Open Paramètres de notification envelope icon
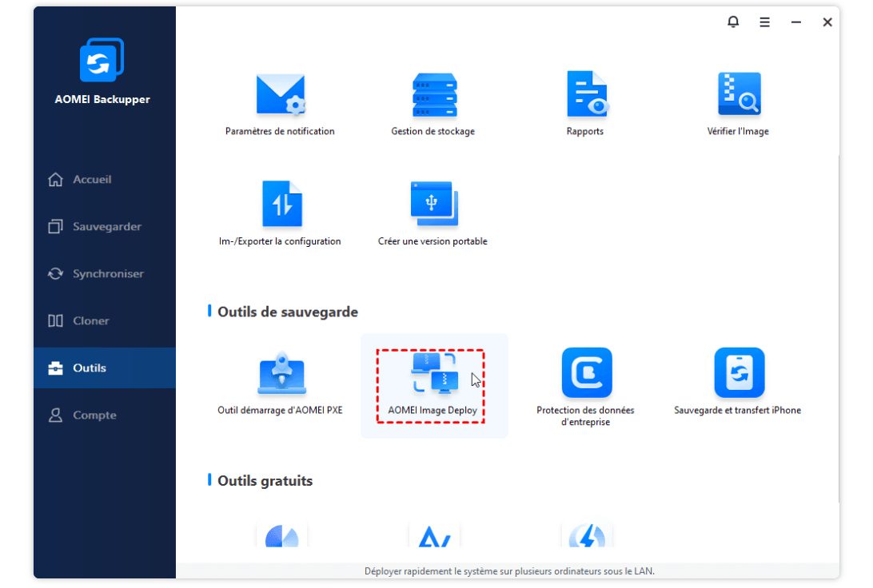 [281, 94]
